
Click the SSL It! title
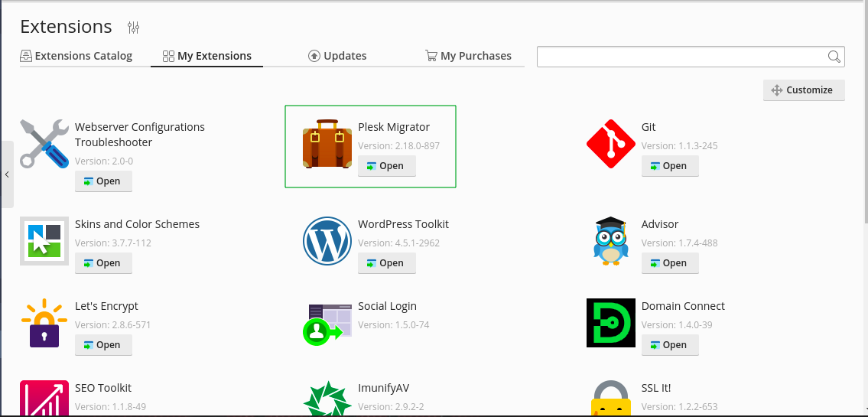pyautogui.click(x=656, y=388)
